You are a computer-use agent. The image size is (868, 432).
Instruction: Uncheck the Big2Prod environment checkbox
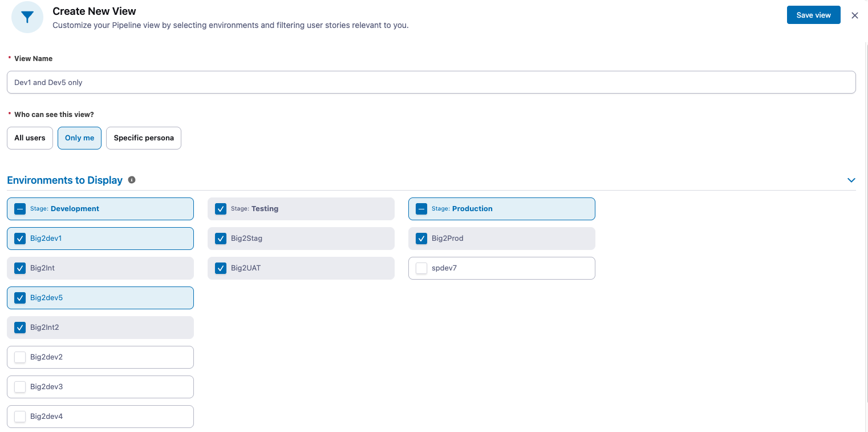[x=421, y=239]
